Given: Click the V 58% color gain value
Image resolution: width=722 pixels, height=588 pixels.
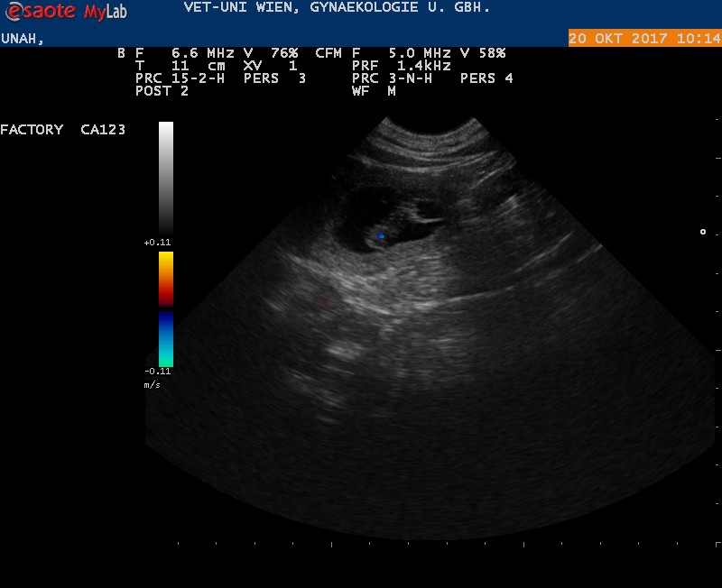Looking at the screenshot, I should [x=483, y=53].
